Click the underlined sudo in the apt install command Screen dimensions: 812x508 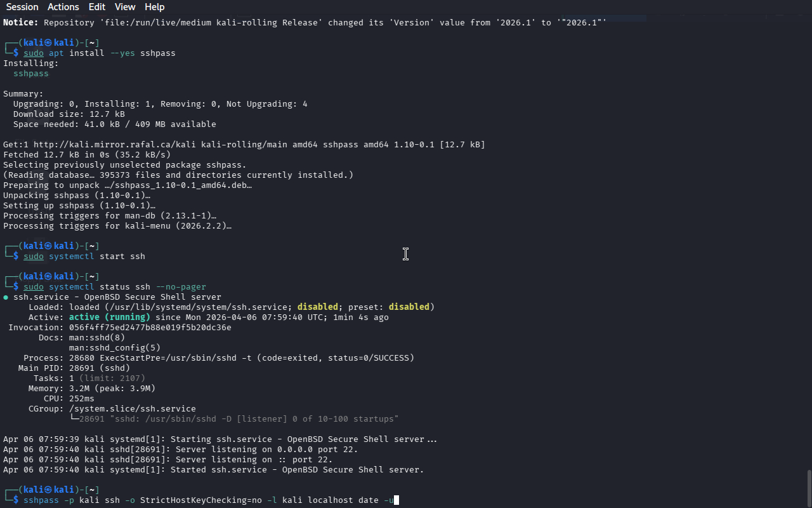(34, 53)
